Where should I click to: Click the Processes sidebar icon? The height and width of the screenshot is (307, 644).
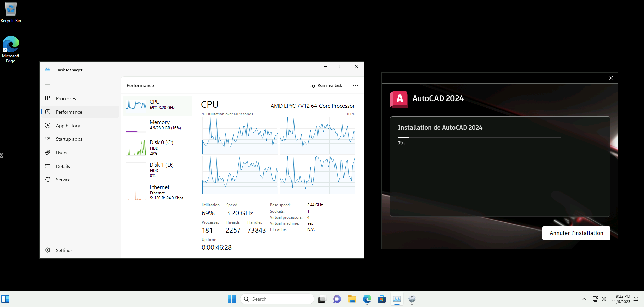point(48,98)
